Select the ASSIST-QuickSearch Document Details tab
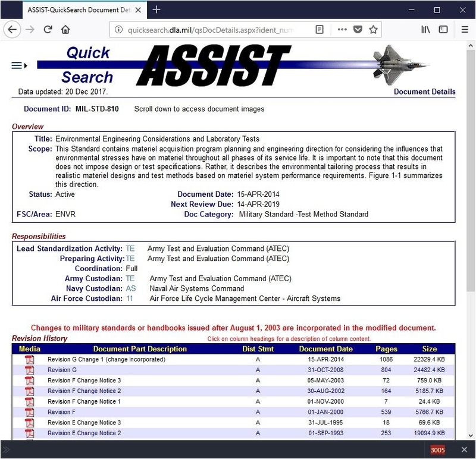The height and width of the screenshot is (459, 476). pyautogui.click(x=79, y=10)
